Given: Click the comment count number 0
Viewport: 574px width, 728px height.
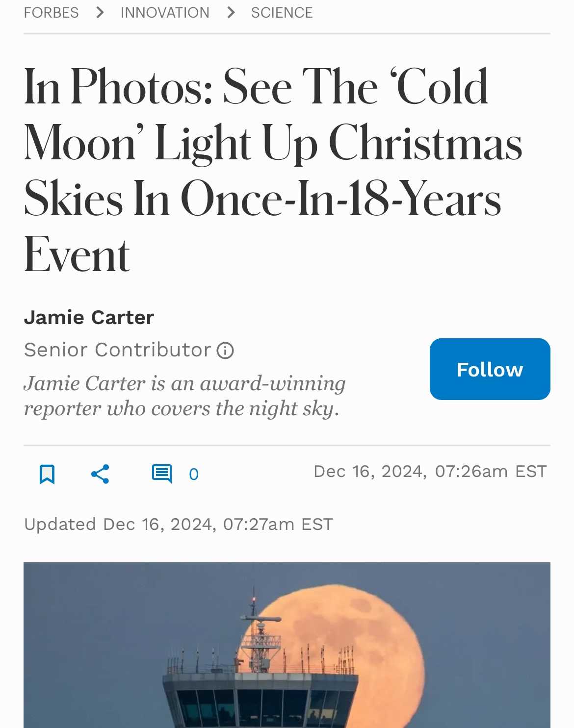Looking at the screenshot, I should 194,474.
